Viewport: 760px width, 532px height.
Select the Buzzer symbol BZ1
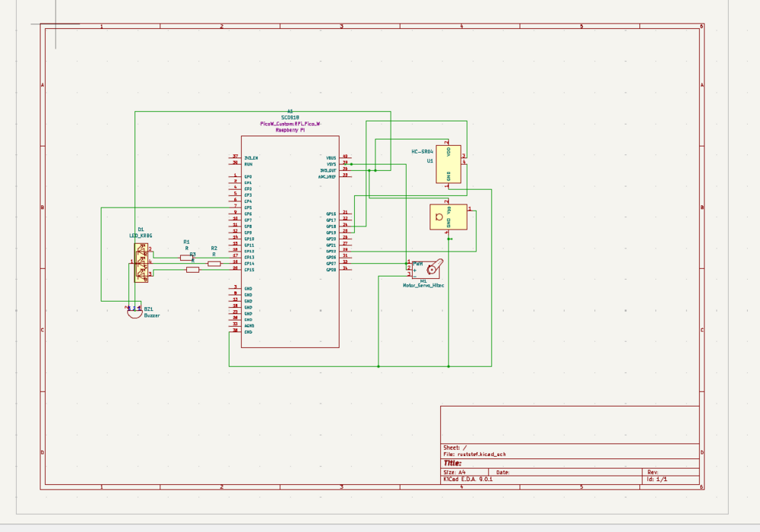click(135, 313)
